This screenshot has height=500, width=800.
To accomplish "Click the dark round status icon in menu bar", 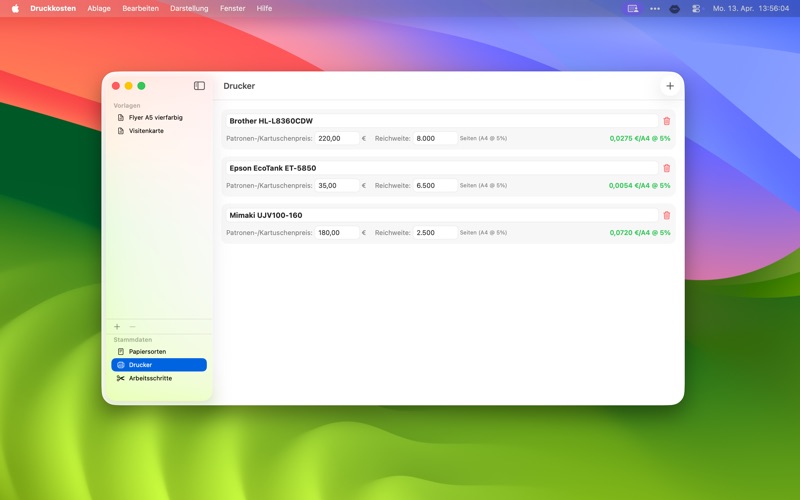I will tap(674, 9).
